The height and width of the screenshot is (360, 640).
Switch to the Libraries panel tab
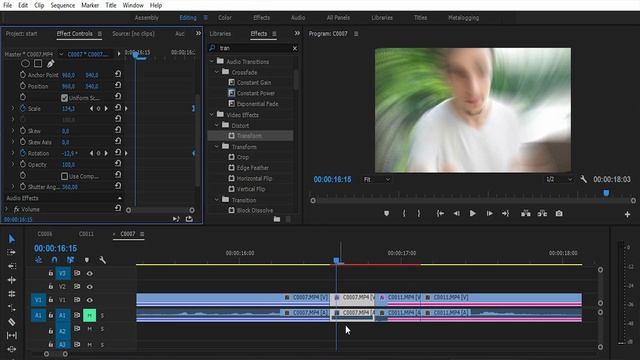(220, 34)
